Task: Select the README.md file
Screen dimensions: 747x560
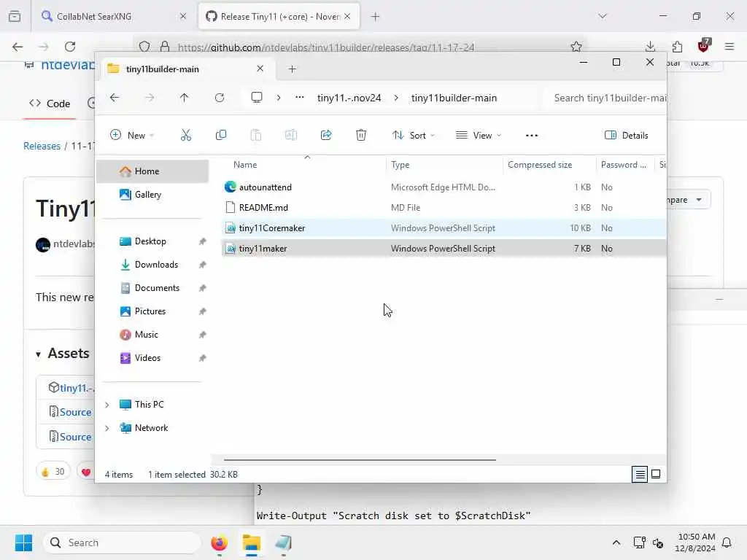Action: [443, 208]
